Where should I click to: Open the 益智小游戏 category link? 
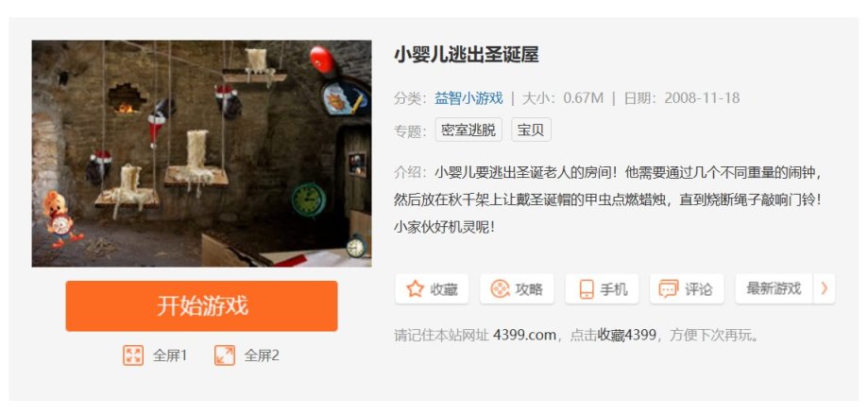tap(468, 98)
